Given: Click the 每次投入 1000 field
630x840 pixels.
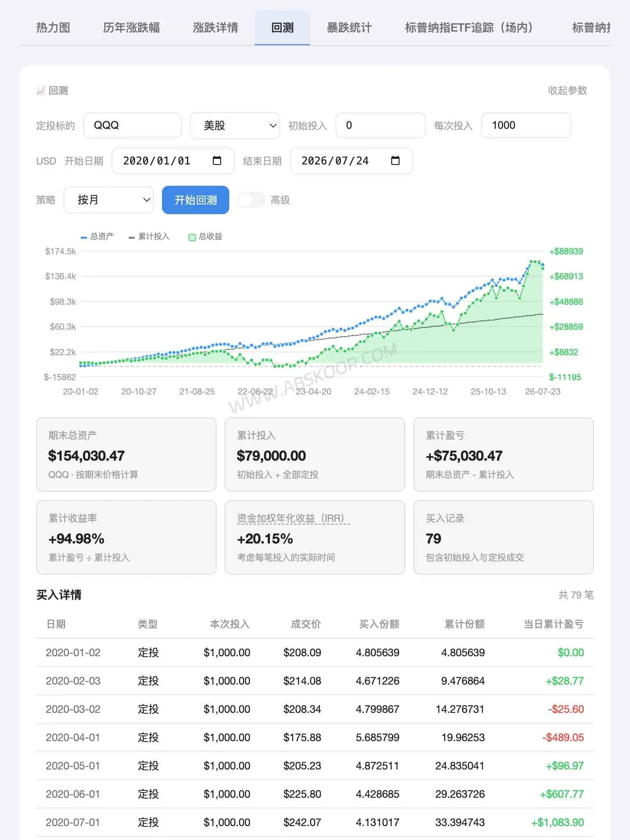Looking at the screenshot, I should point(526,125).
